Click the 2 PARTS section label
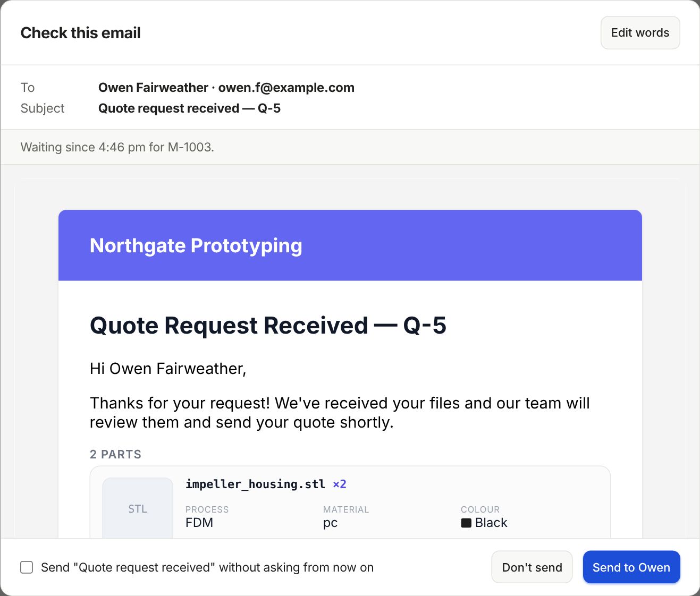Viewport: 700px width, 596px height. click(116, 454)
